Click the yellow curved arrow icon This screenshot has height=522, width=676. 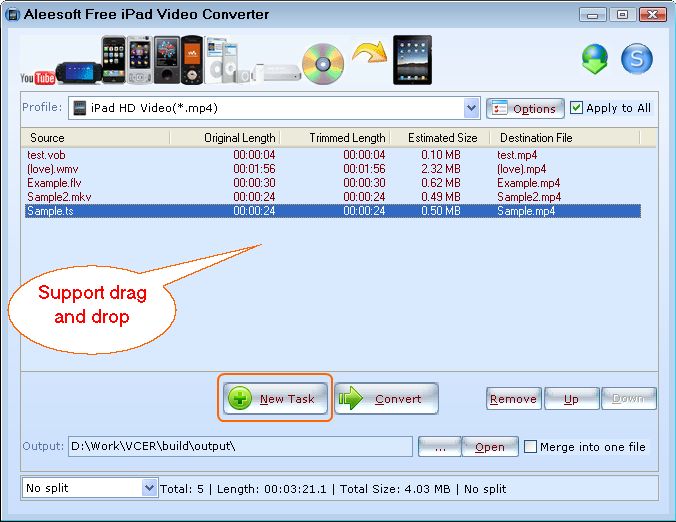coord(370,52)
